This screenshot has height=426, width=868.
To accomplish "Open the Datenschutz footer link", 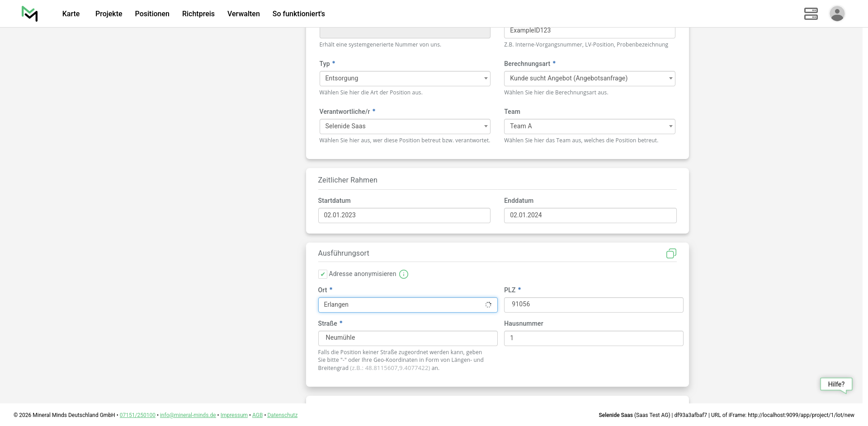I will click(282, 415).
